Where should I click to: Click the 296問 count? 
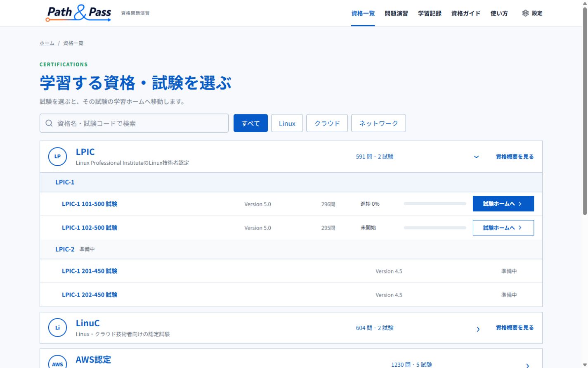click(328, 204)
